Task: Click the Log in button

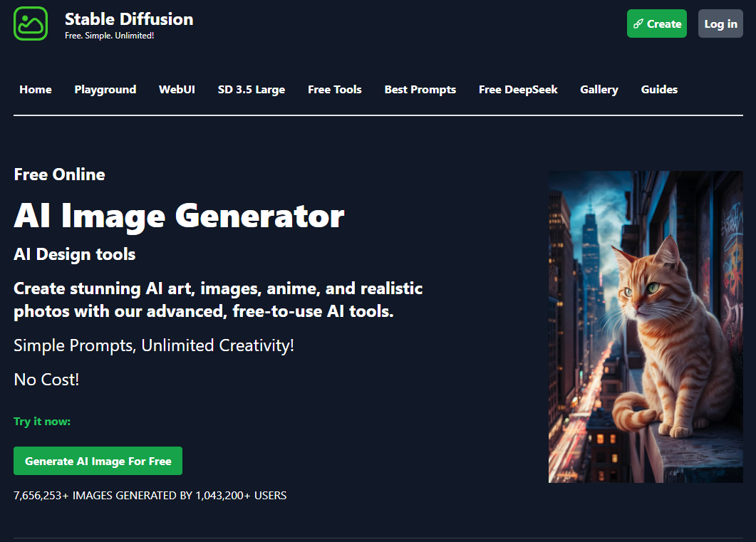Action: tap(720, 24)
